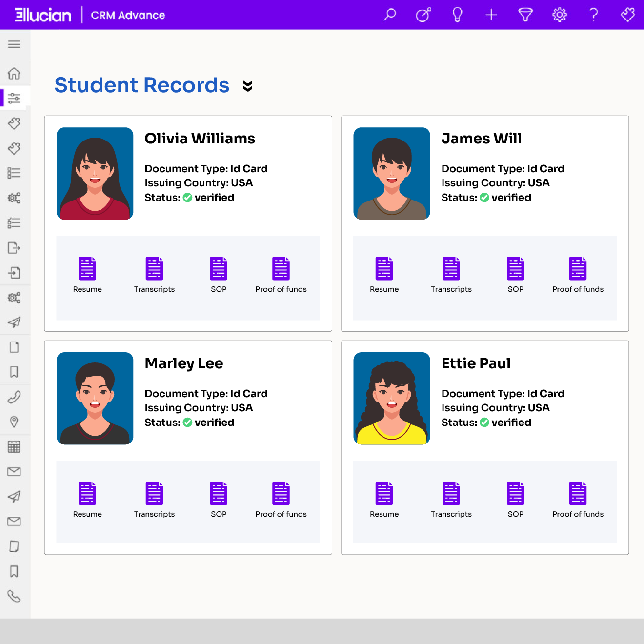This screenshot has height=644, width=644.
Task: Open Marley Lee's Resume document icon
Action: (x=87, y=493)
